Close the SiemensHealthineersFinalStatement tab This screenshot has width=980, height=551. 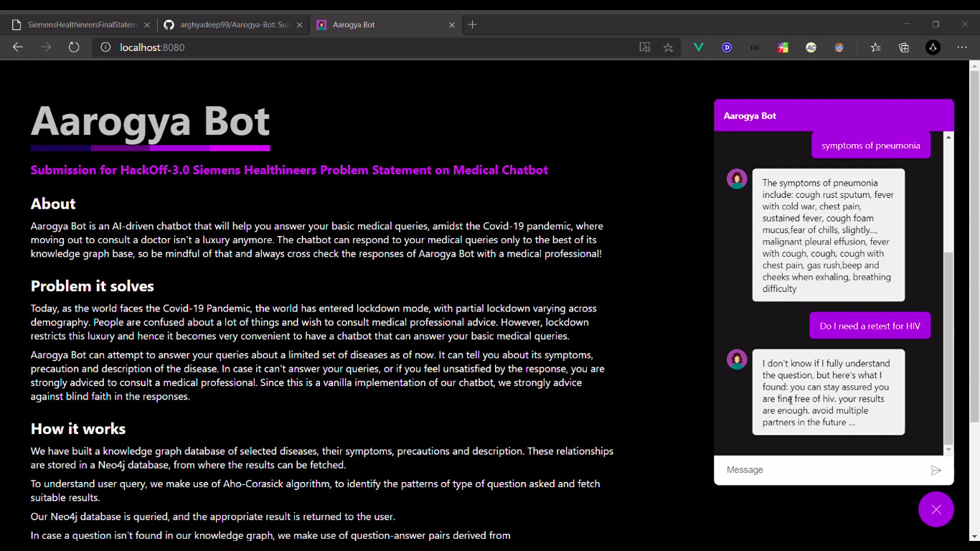coord(147,24)
